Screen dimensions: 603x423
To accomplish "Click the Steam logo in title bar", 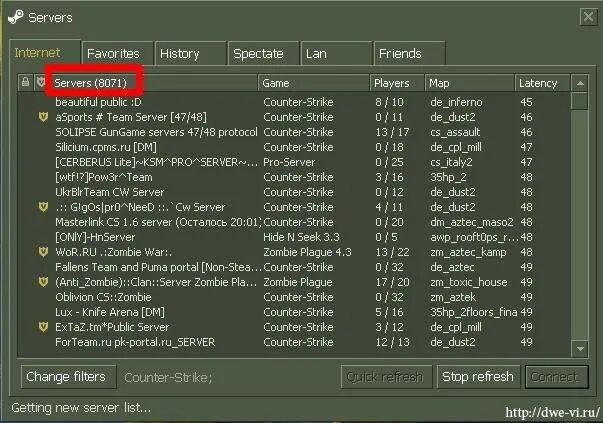I will 16,17.
